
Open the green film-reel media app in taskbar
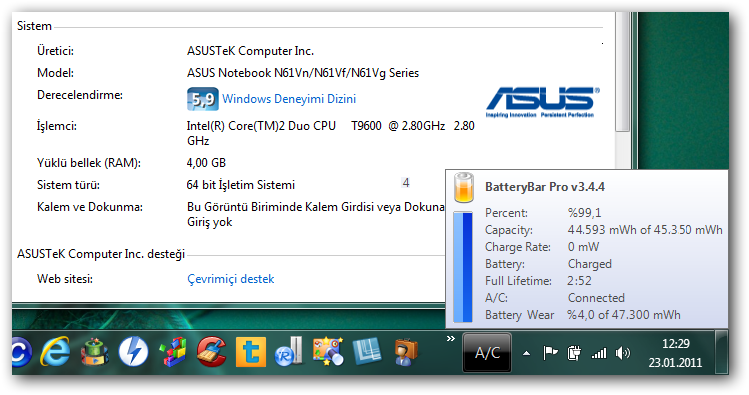click(94, 352)
